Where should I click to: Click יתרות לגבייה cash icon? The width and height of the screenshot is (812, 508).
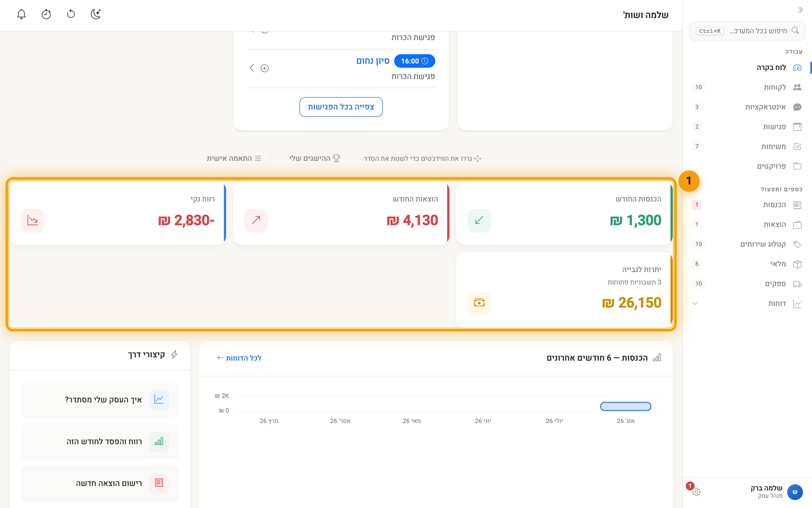point(479,303)
